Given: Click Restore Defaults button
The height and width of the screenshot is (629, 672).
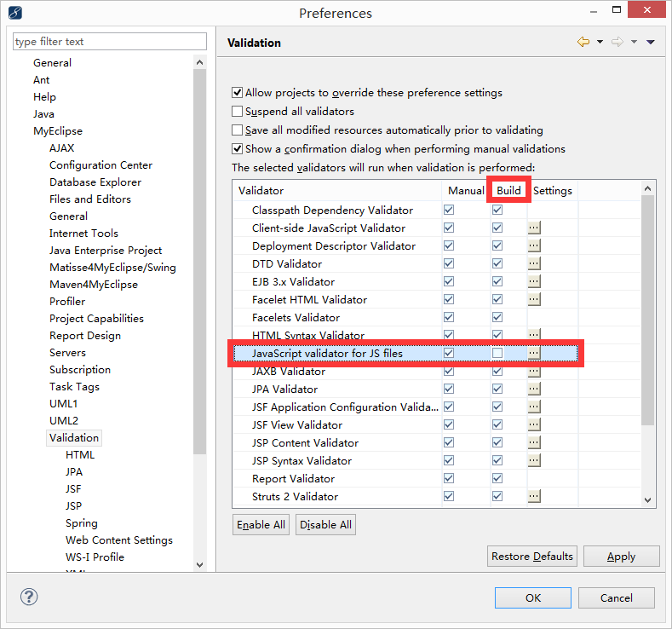Looking at the screenshot, I should [x=531, y=556].
